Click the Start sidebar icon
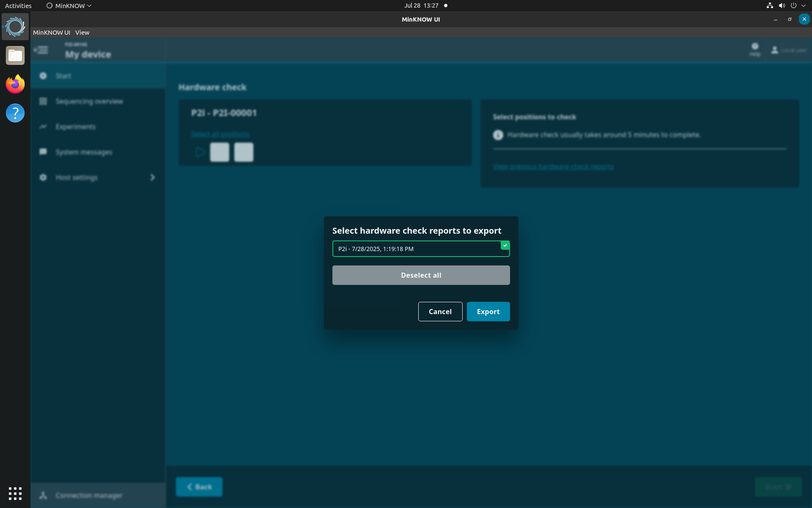The height and width of the screenshot is (508, 812). click(x=43, y=76)
